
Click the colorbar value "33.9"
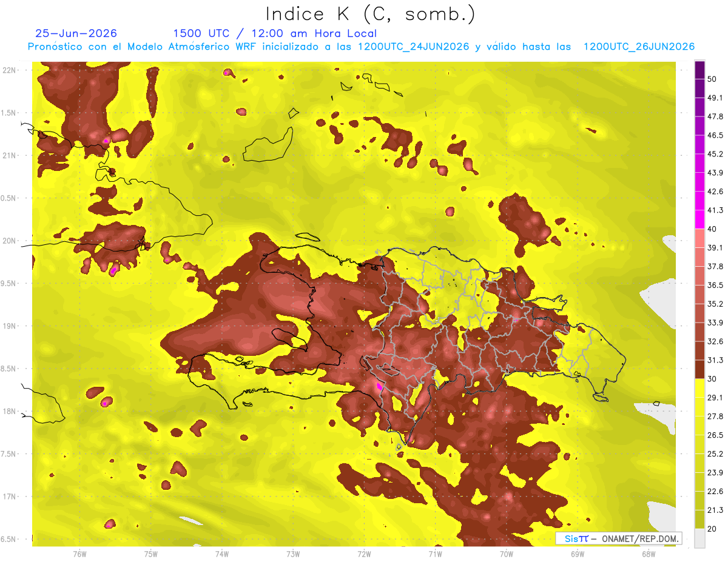(x=715, y=323)
